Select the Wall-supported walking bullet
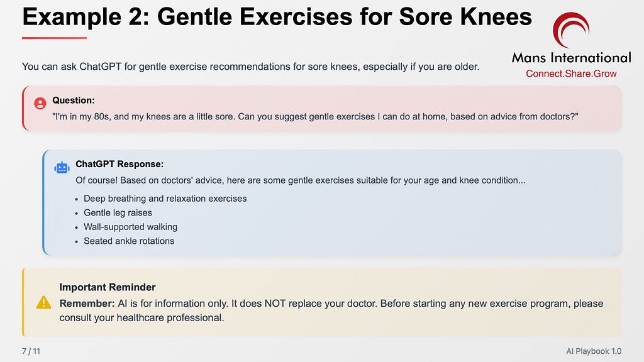644x362 pixels. click(x=131, y=227)
